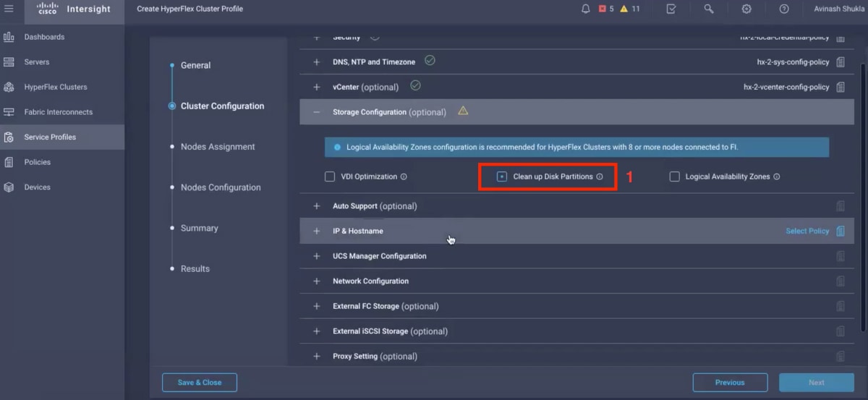Select the Cluster Configuration wizard step

222,106
